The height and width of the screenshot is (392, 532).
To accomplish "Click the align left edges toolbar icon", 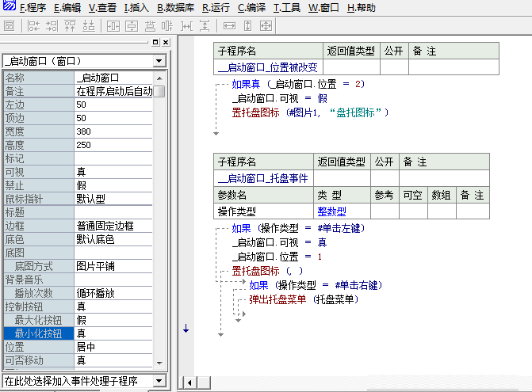I will coord(34,26).
